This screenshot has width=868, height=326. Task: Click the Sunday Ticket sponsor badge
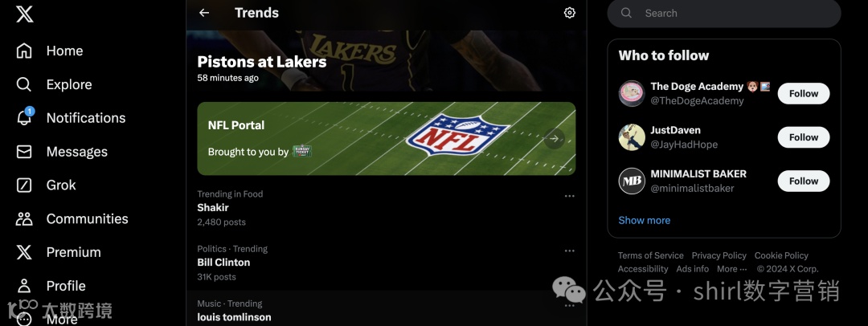(301, 151)
